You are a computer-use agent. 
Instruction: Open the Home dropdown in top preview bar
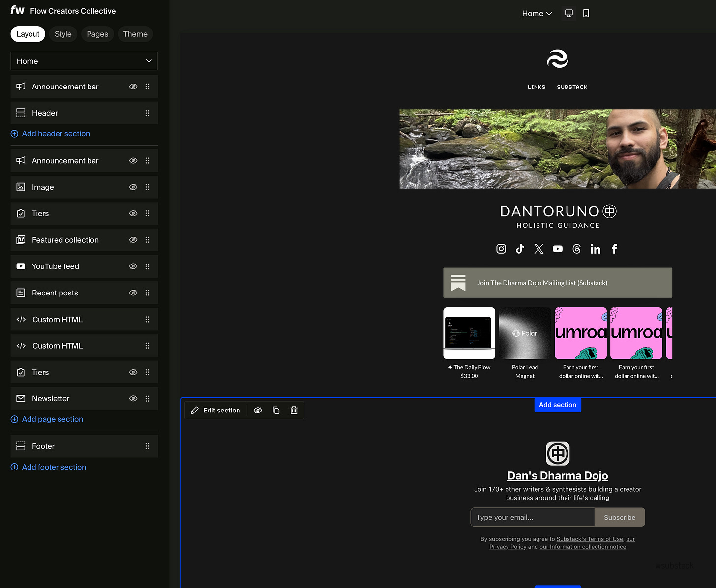(537, 13)
